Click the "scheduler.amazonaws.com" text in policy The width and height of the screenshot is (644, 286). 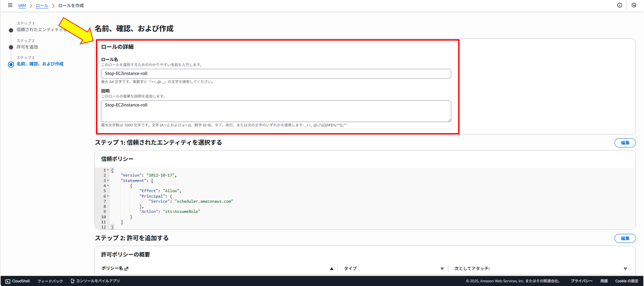point(204,201)
